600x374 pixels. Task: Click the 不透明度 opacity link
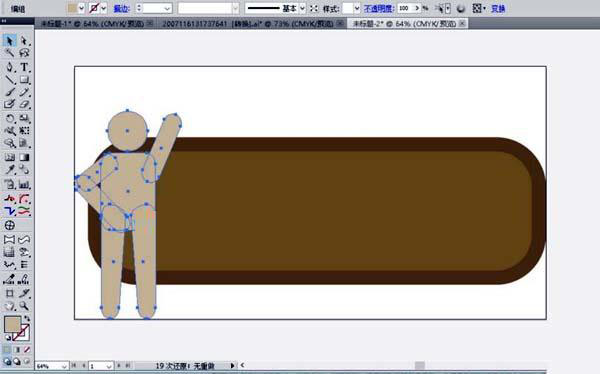378,8
